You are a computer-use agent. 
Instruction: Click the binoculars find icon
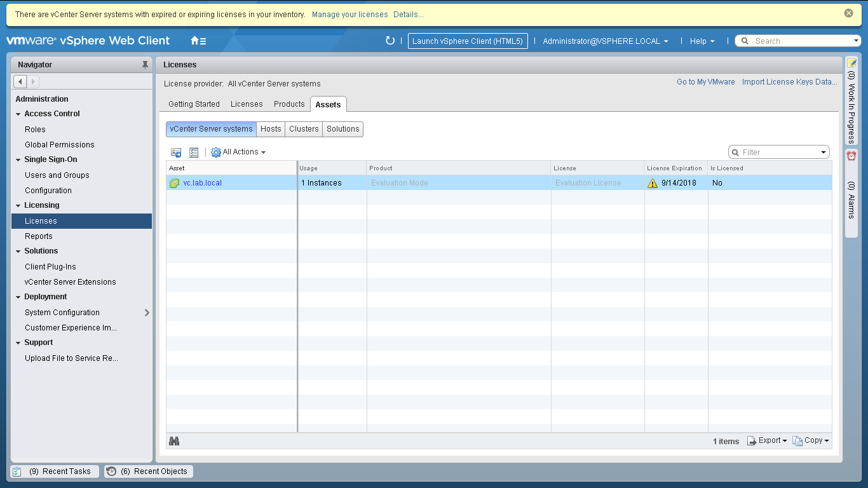pos(174,441)
